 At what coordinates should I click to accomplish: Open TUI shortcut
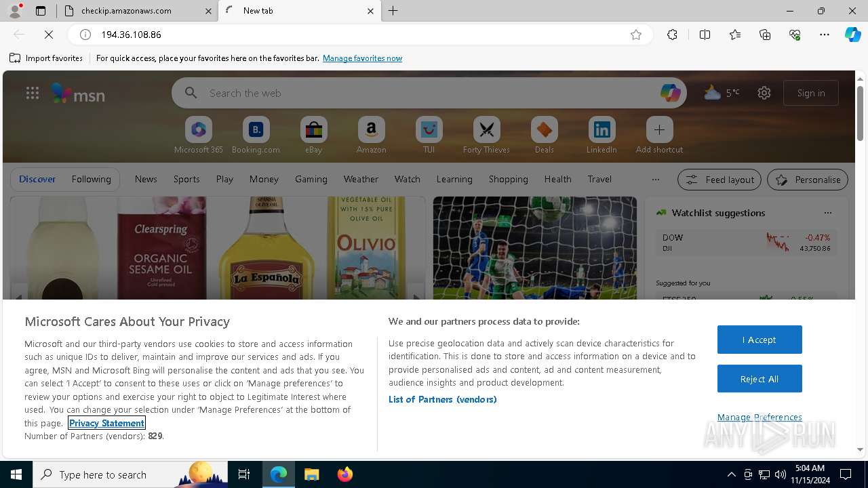tap(429, 136)
